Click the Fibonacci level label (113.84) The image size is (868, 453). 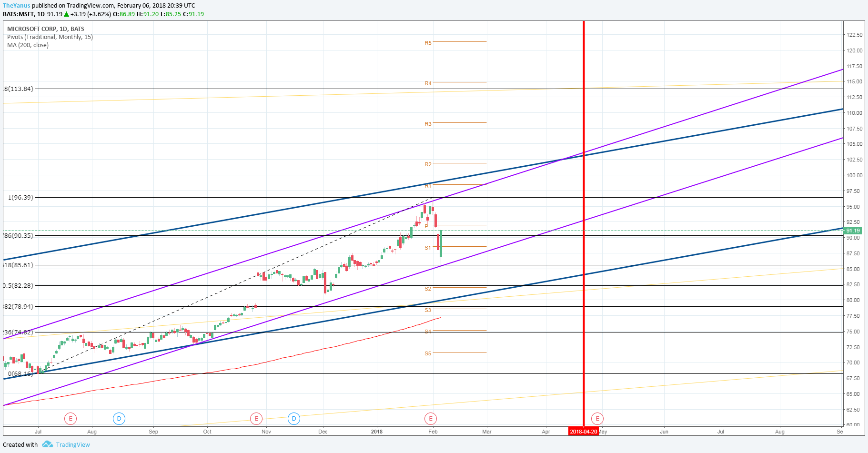[19, 89]
